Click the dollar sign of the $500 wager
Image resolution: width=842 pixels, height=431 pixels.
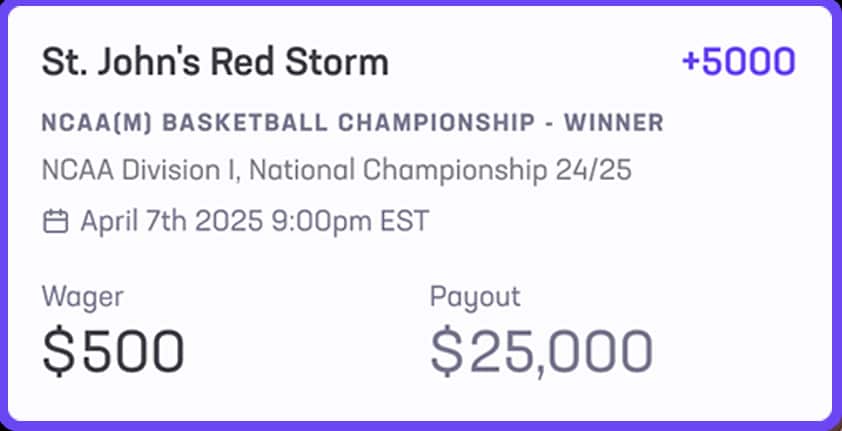(57, 350)
